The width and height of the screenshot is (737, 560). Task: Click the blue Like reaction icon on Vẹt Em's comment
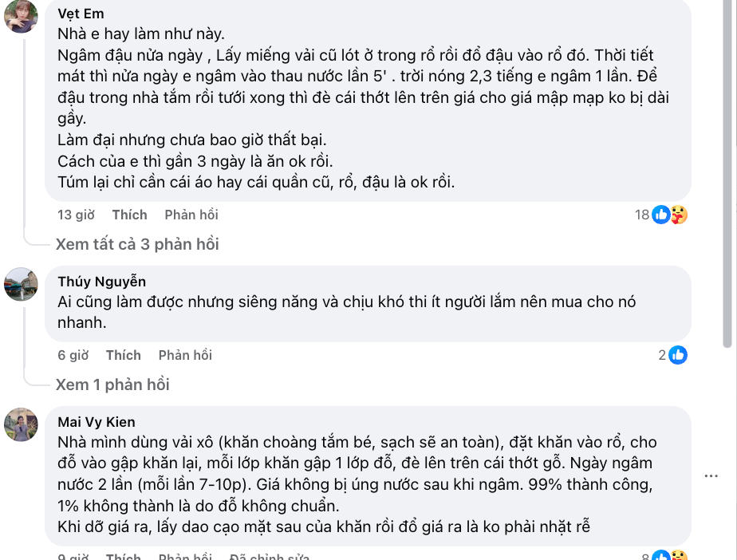point(660,214)
